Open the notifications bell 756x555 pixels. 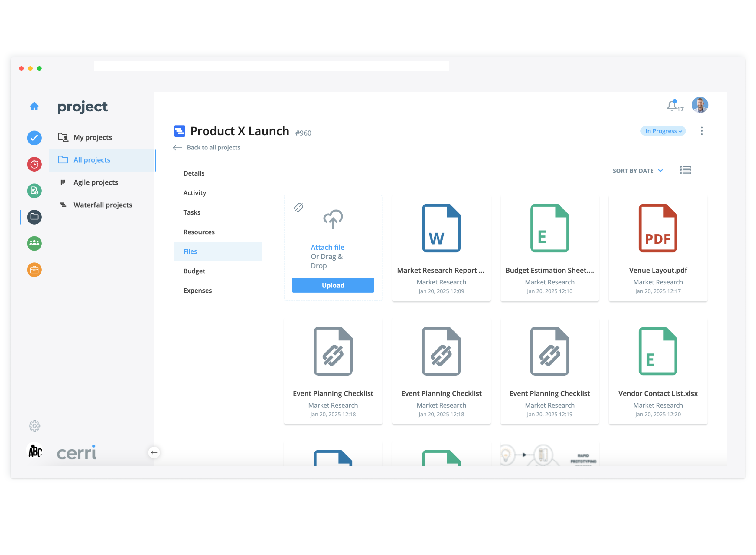click(672, 106)
